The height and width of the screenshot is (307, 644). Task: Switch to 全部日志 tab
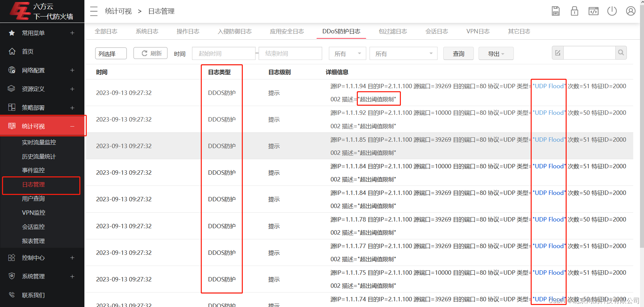pos(106,31)
